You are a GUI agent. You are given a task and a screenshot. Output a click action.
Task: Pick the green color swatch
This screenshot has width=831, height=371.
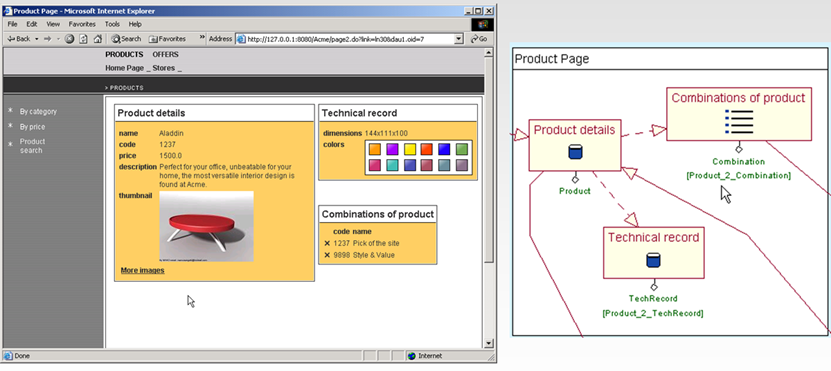(x=462, y=149)
